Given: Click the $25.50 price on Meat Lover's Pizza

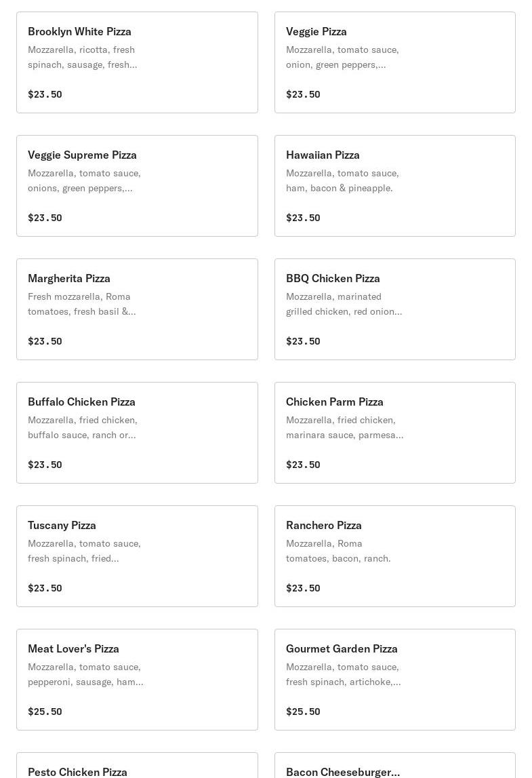Looking at the screenshot, I should coord(45,712).
